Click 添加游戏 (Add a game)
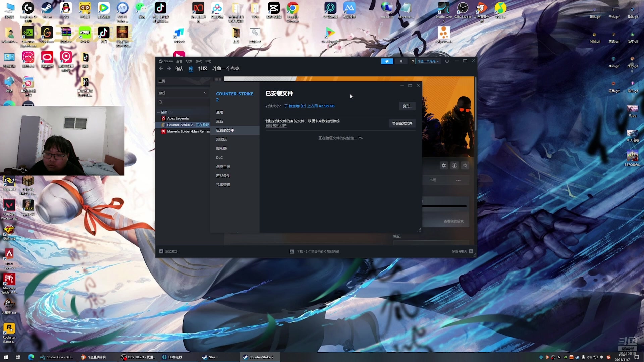The height and width of the screenshot is (362, 644). pos(168,251)
